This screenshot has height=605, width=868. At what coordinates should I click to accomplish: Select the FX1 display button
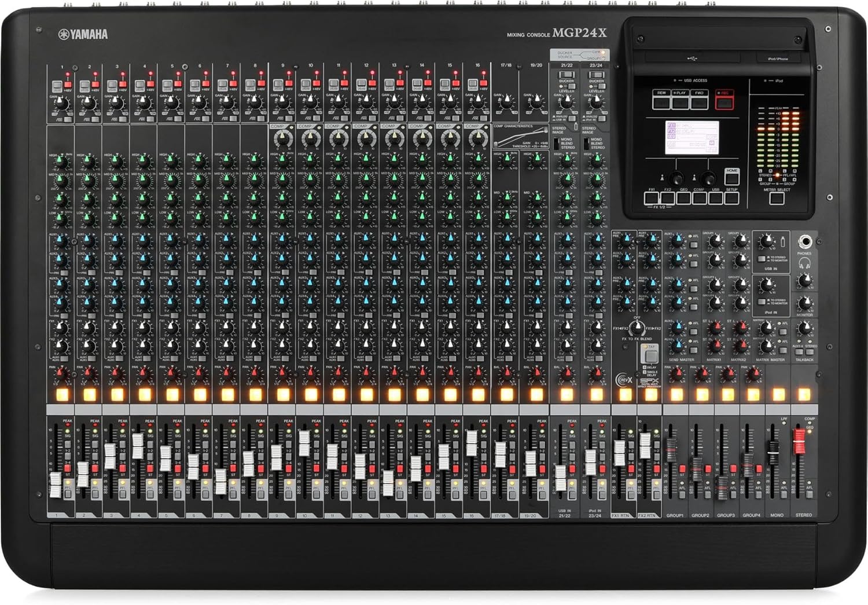pos(652,198)
